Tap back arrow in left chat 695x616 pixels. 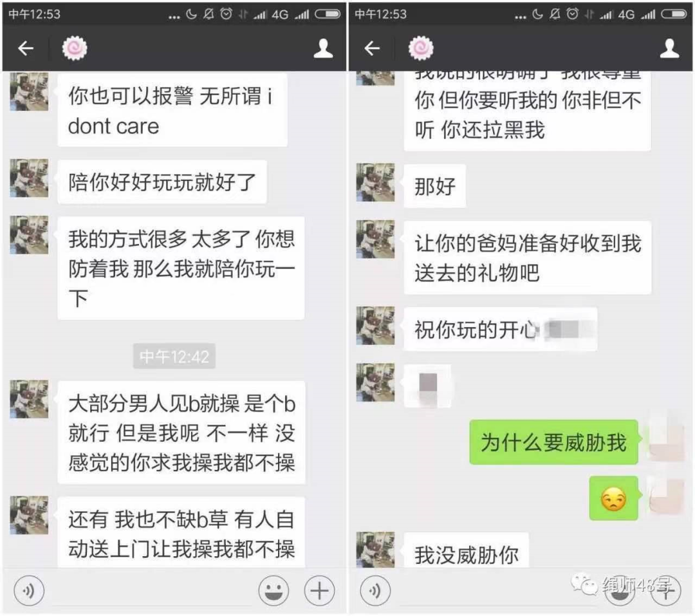pos(26,48)
